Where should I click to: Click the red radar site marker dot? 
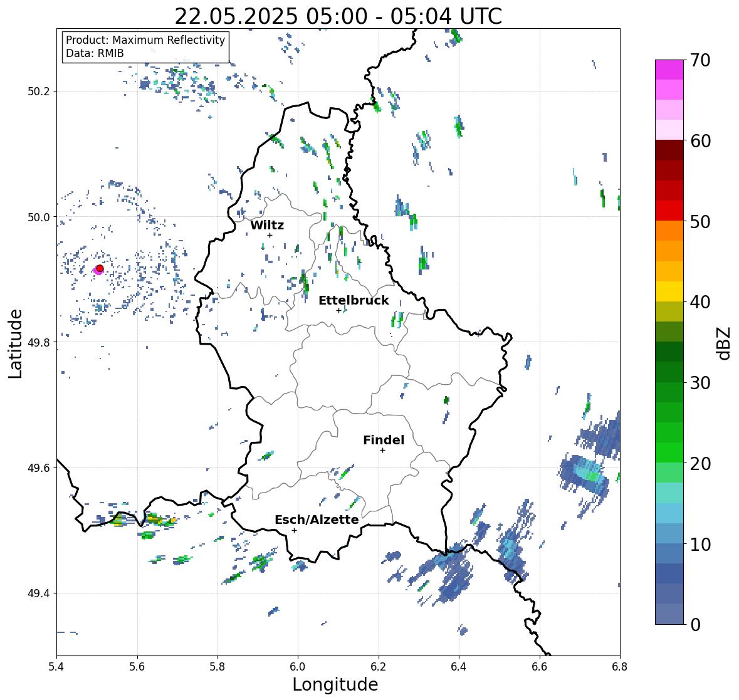[100, 268]
